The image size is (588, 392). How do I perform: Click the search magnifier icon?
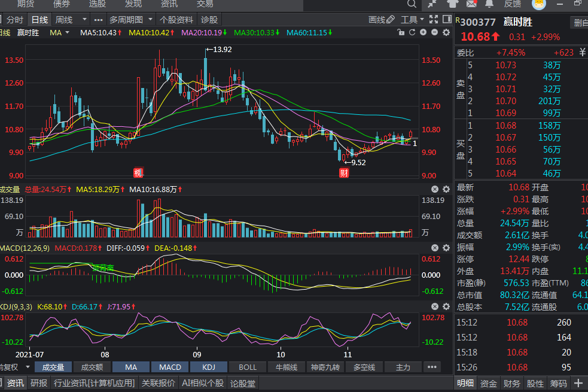[x=413, y=4]
